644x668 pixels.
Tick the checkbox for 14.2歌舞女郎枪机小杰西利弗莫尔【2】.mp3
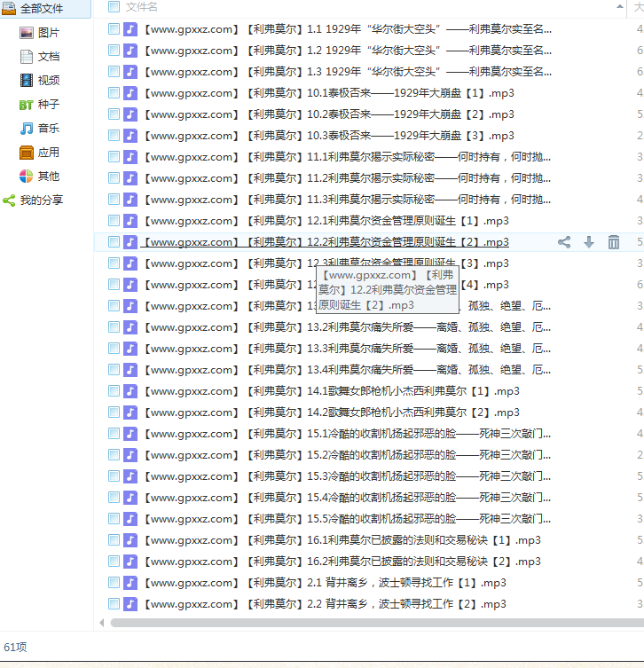114,413
